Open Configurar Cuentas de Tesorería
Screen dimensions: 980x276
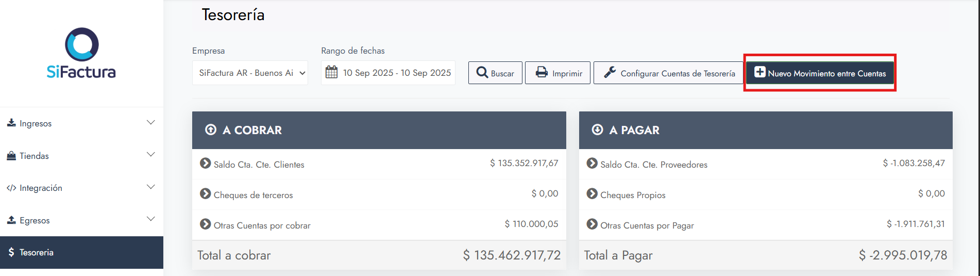tap(669, 73)
